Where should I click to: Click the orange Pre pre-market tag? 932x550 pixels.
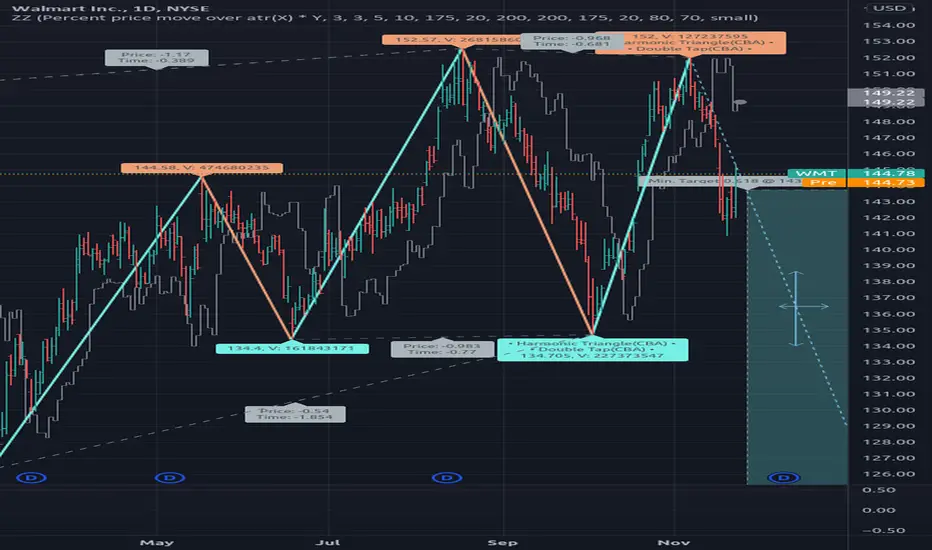823,183
